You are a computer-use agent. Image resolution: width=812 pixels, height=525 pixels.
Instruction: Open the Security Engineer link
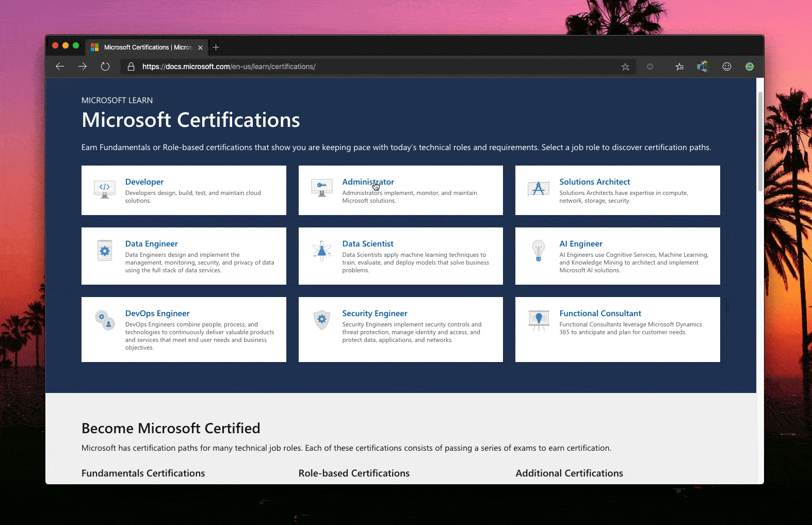tap(375, 313)
